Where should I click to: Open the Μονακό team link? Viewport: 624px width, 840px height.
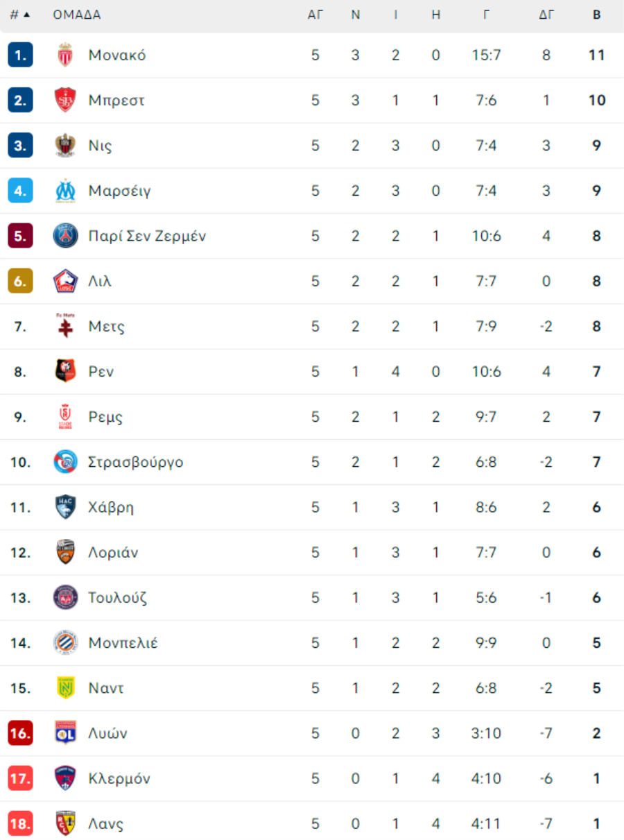[x=117, y=55]
